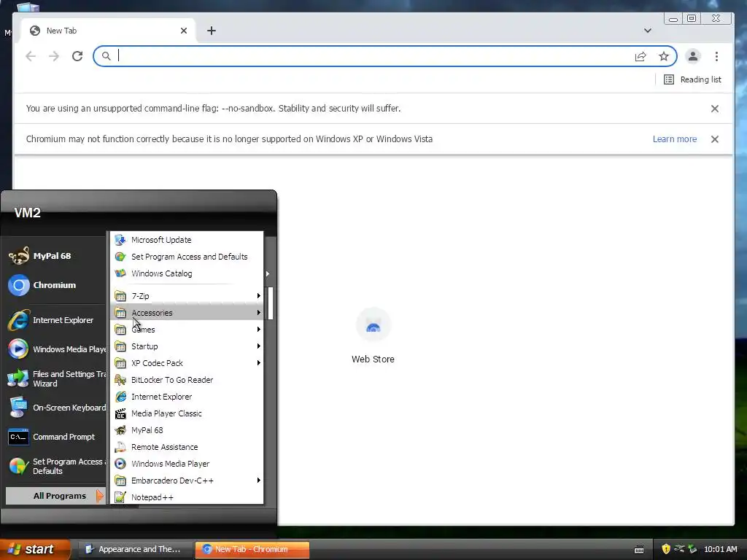
Task: Bookmark this tab with the star icon
Action: (x=664, y=57)
